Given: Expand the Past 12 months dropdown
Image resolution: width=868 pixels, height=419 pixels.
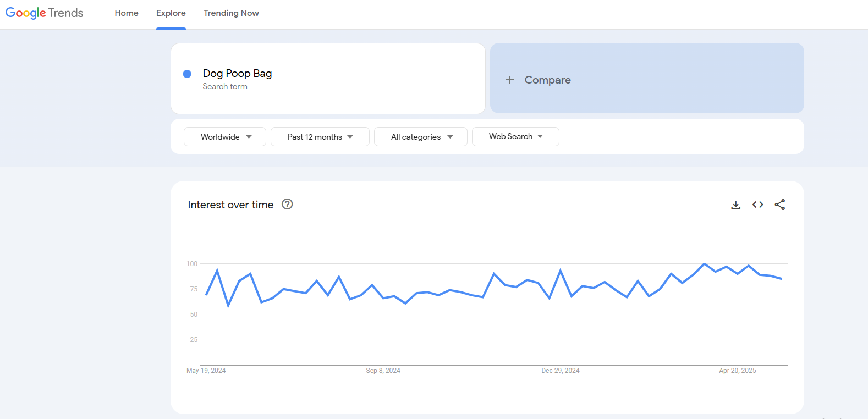Looking at the screenshot, I should coord(320,136).
